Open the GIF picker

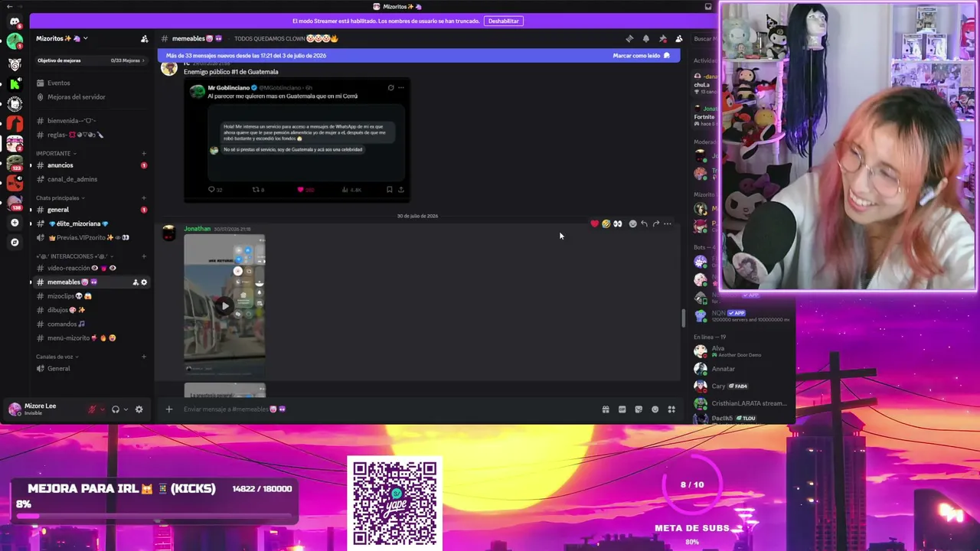(x=622, y=409)
